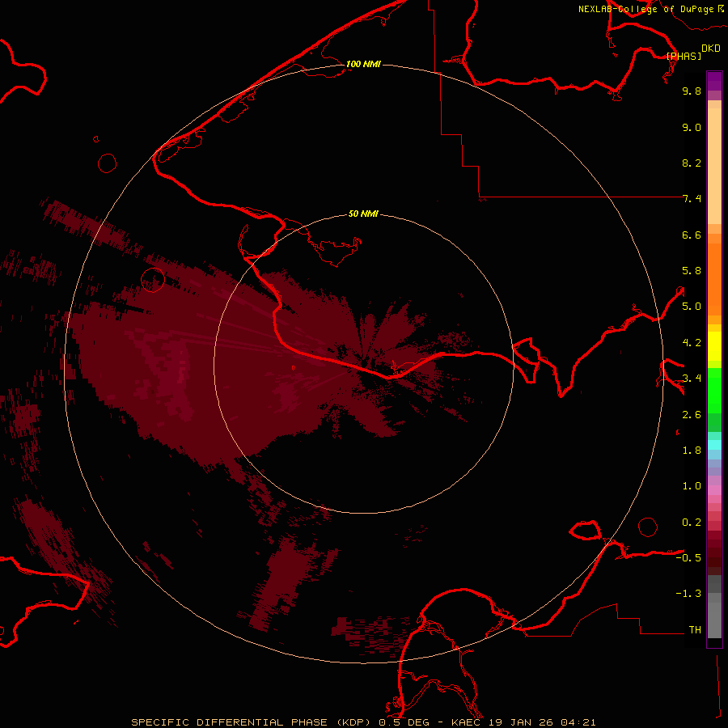Click the KAEC station identifier
The width and height of the screenshot is (728, 728).
(466, 722)
